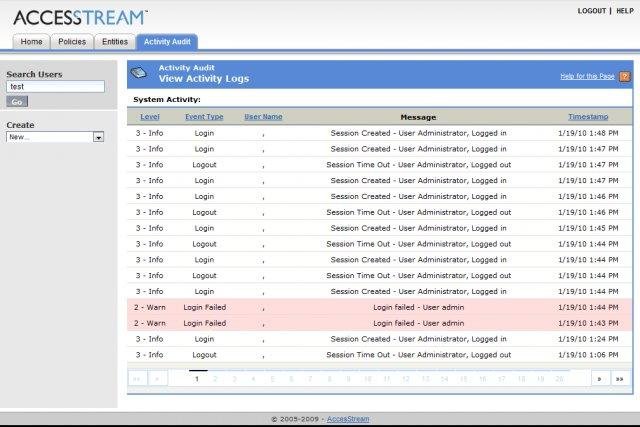Focus the Search Users input field

[56, 87]
